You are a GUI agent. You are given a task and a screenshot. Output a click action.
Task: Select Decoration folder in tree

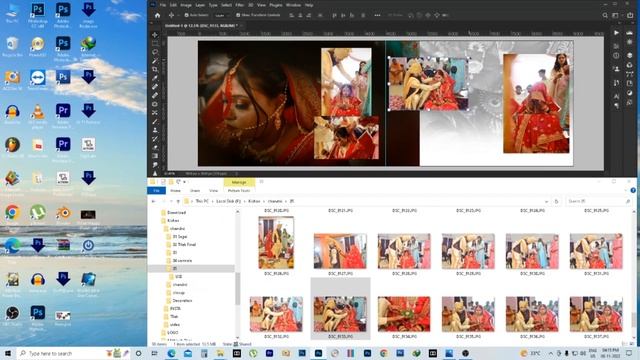click(182, 300)
